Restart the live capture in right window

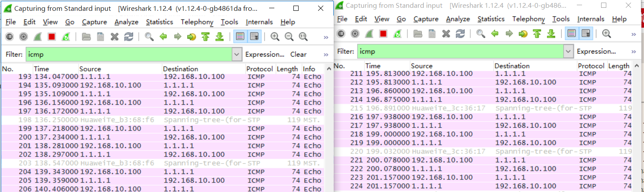pos(397,34)
